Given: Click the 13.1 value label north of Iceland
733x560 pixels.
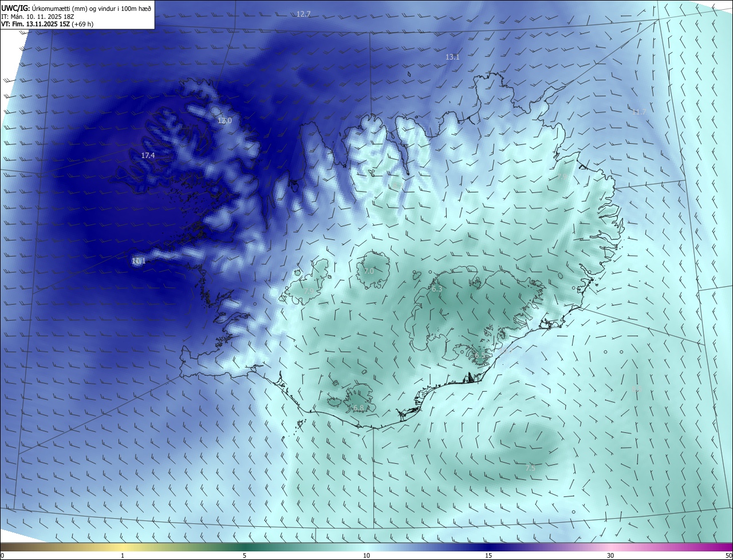Looking at the screenshot, I should [452, 57].
